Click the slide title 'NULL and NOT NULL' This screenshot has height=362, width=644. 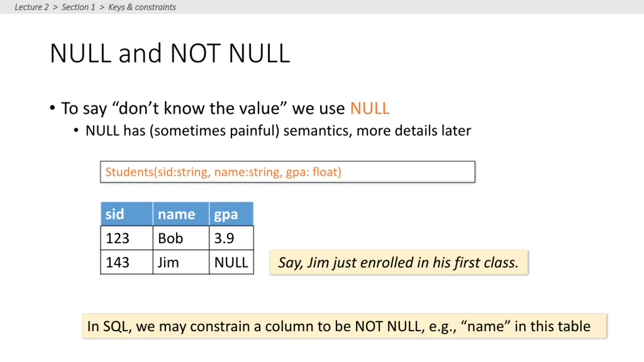click(170, 53)
